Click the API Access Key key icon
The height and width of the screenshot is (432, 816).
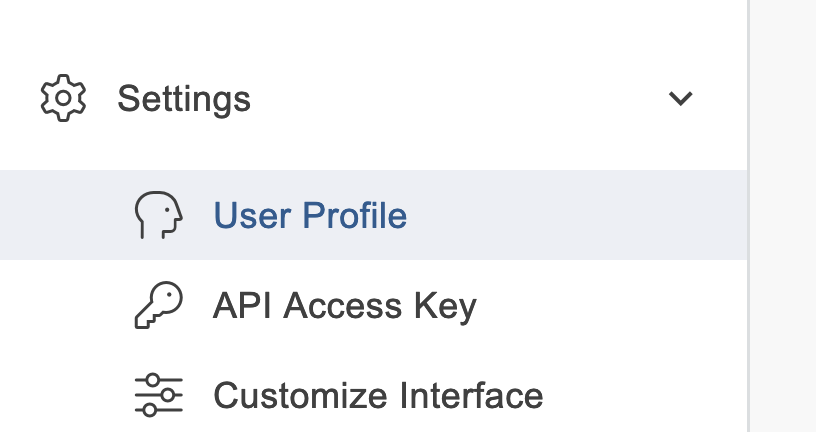click(158, 305)
